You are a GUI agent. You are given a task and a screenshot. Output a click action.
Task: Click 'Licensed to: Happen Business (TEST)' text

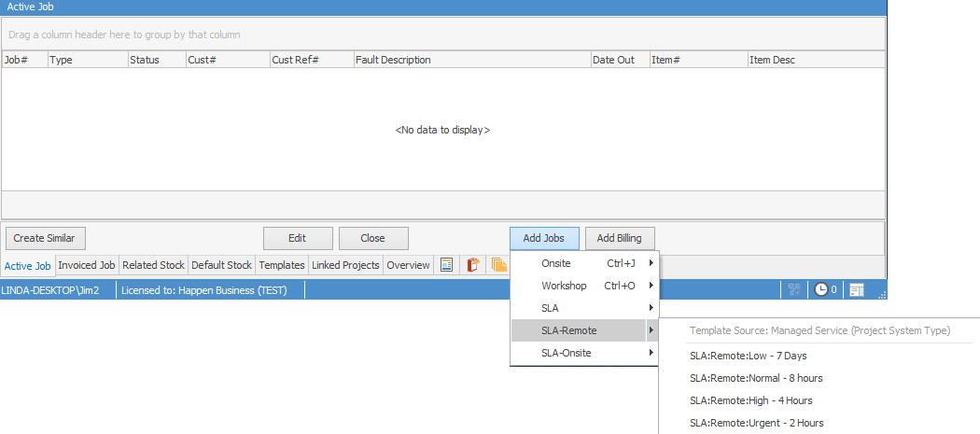pyautogui.click(x=204, y=290)
